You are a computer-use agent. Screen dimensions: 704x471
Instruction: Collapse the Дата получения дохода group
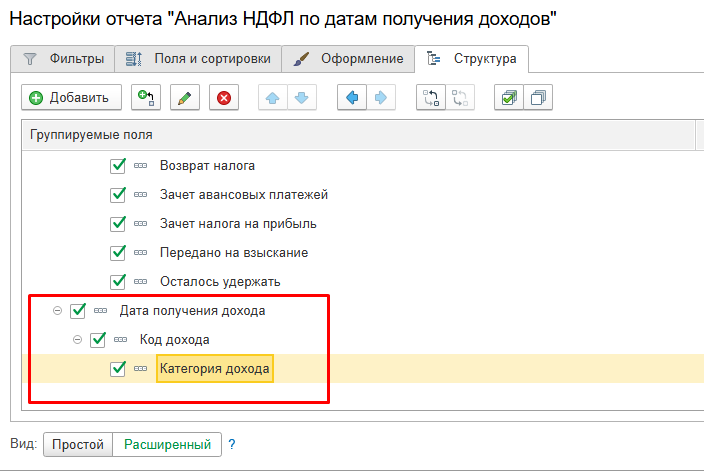pyautogui.click(x=57, y=311)
